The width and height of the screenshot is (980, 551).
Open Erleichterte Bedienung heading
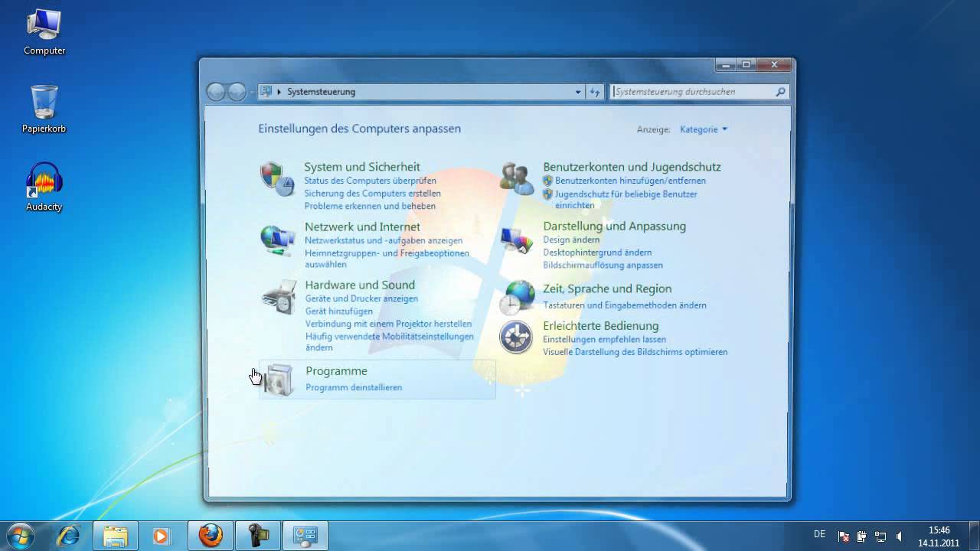600,326
